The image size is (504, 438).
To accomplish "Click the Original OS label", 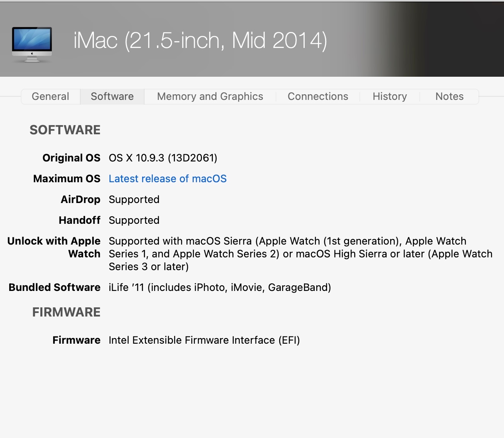I will [71, 158].
